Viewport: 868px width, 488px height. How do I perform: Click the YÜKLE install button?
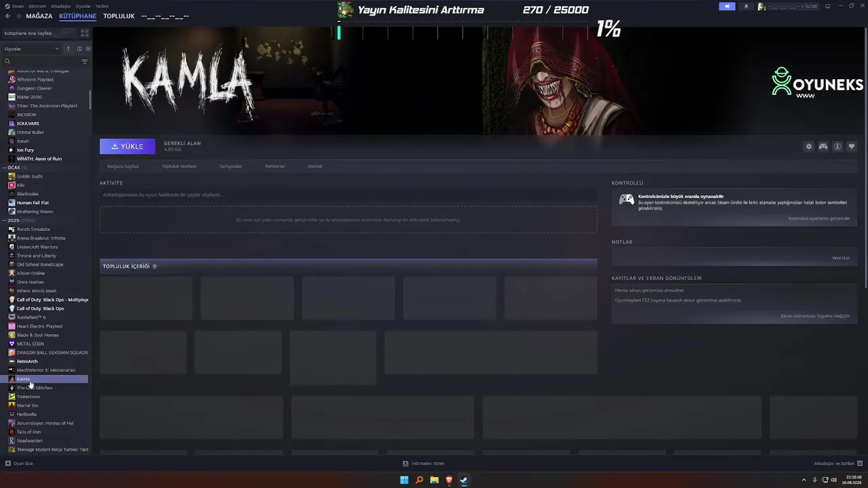127,146
